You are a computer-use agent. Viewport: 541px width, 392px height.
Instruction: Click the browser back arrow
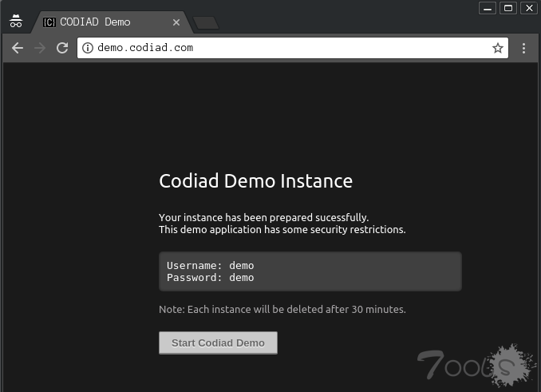coord(18,48)
